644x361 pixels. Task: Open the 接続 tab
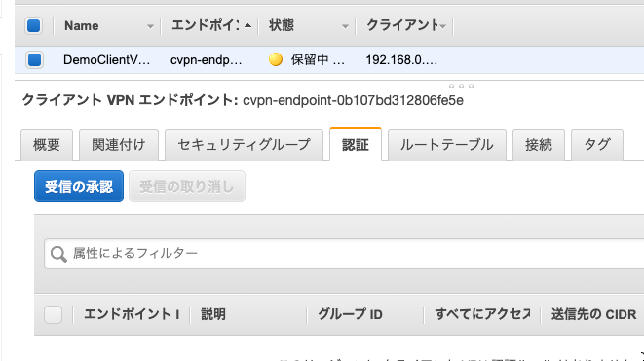click(x=539, y=145)
